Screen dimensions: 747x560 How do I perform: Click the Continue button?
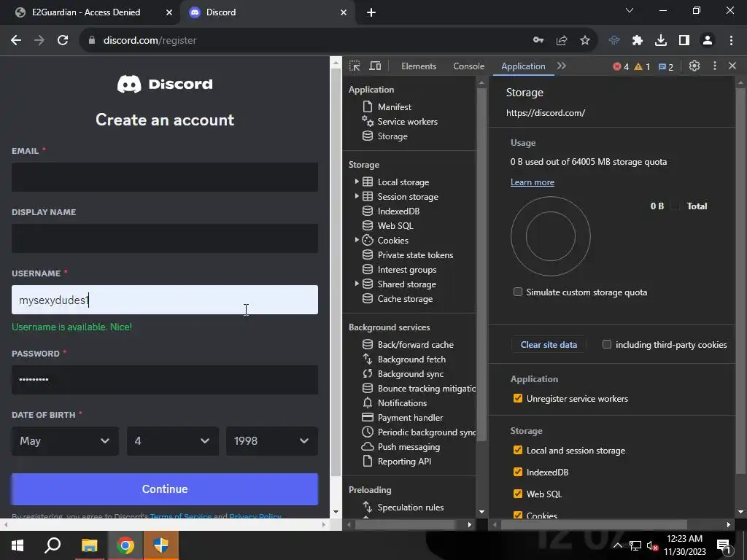pos(165,489)
